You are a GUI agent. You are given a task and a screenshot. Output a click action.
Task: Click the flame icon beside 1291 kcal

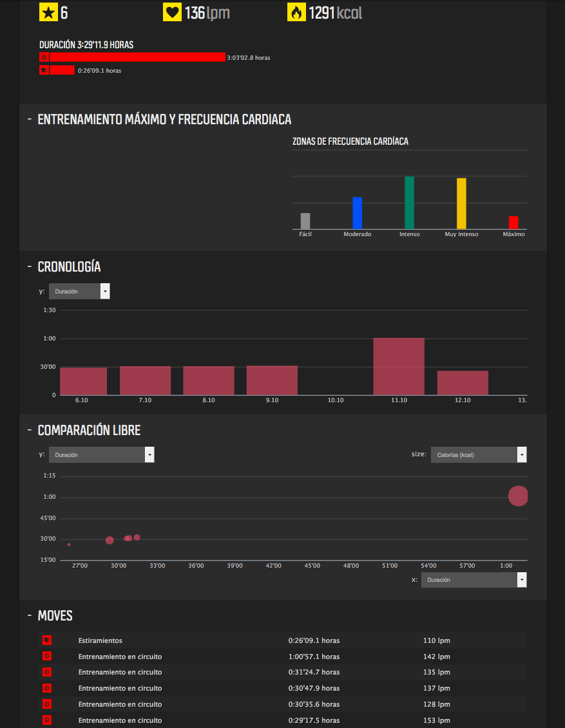point(296,12)
